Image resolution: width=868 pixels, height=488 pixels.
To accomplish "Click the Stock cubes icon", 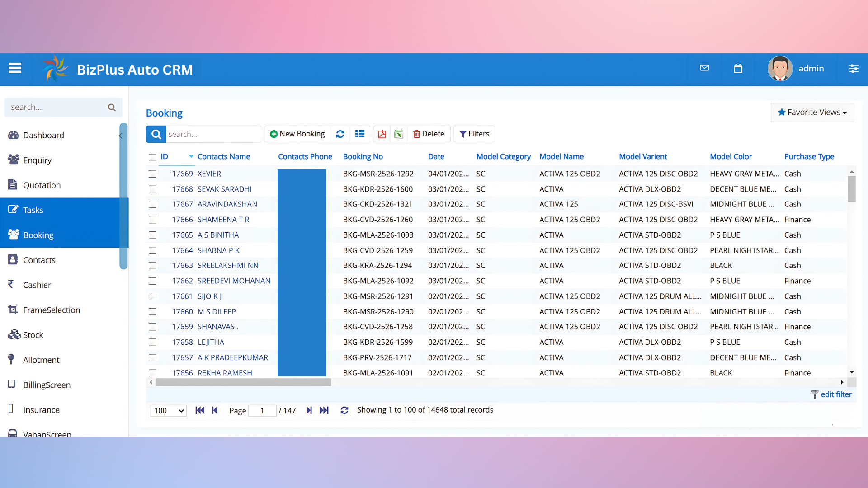I will (x=14, y=334).
